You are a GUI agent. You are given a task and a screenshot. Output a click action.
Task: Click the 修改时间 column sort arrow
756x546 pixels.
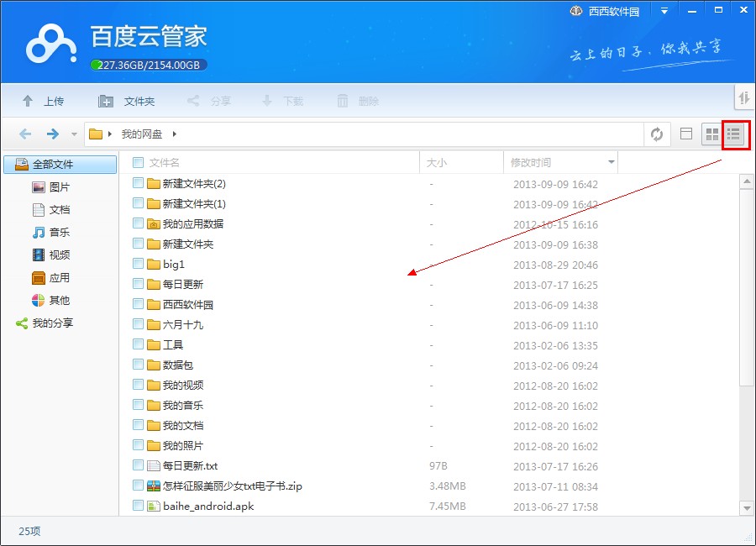pyautogui.click(x=611, y=162)
